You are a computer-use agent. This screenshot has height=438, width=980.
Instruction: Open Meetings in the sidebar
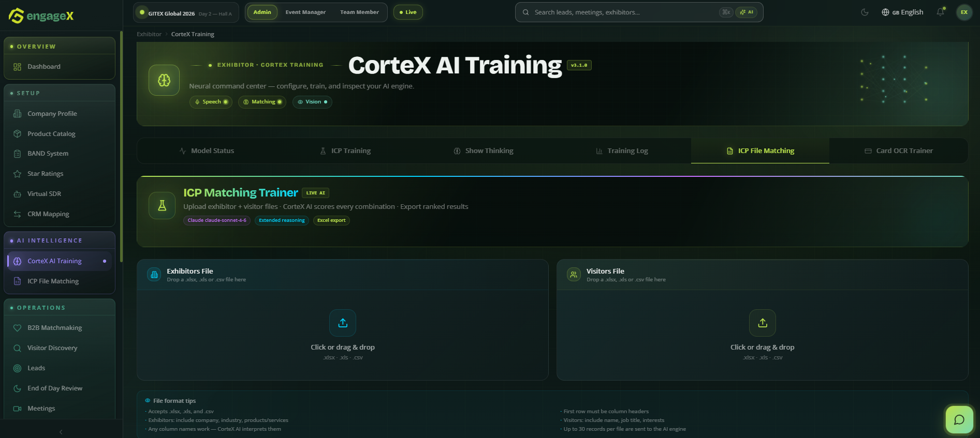click(60, 409)
